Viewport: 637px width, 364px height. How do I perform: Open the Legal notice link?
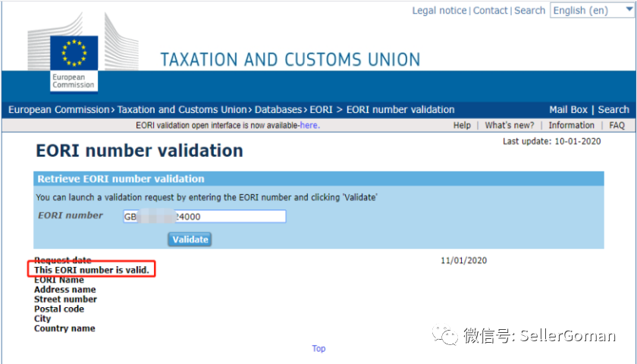[439, 11]
